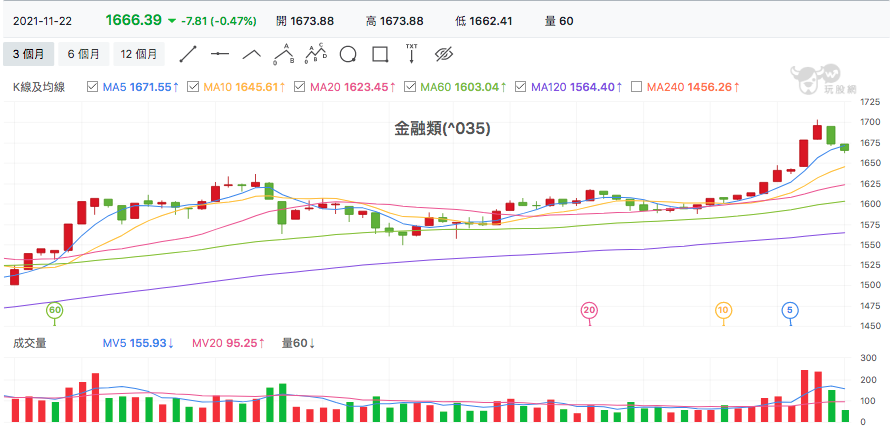Click the 量60 label in volume panel
894x428 pixels.
tap(299, 343)
